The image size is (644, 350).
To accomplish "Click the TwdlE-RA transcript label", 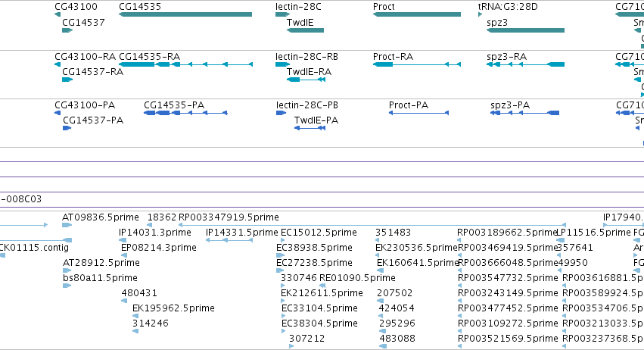I will (x=309, y=71).
